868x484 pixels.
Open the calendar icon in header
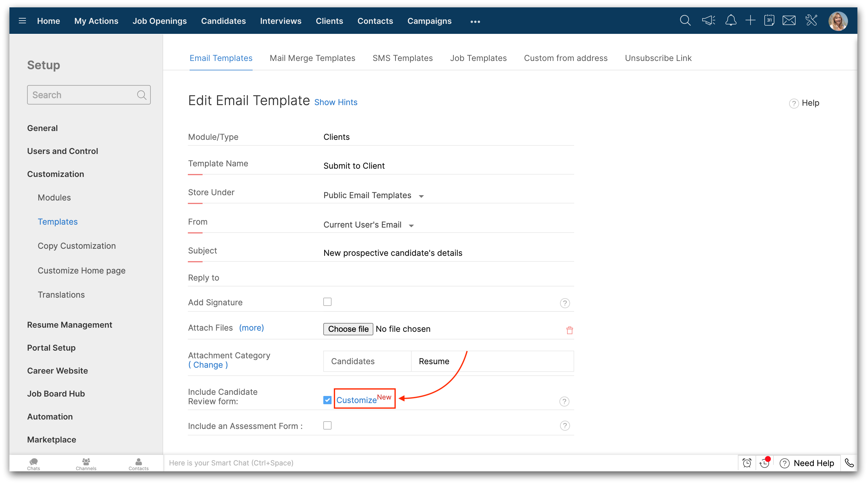pos(769,21)
